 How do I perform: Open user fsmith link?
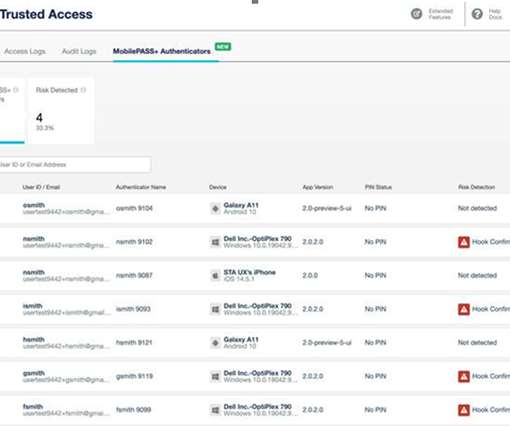[33, 407]
